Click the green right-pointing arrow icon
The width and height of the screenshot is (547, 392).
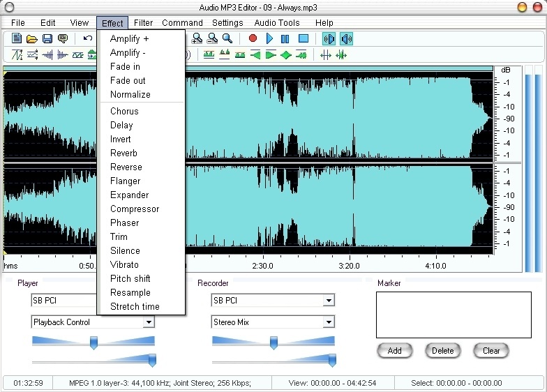coord(271,54)
